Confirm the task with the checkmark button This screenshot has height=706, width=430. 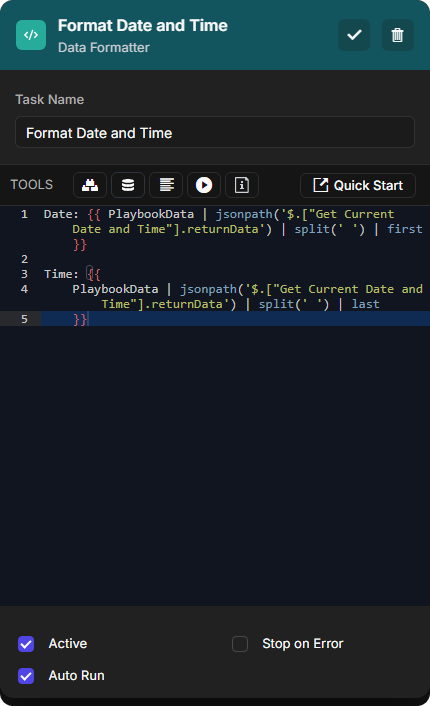[x=354, y=35]
